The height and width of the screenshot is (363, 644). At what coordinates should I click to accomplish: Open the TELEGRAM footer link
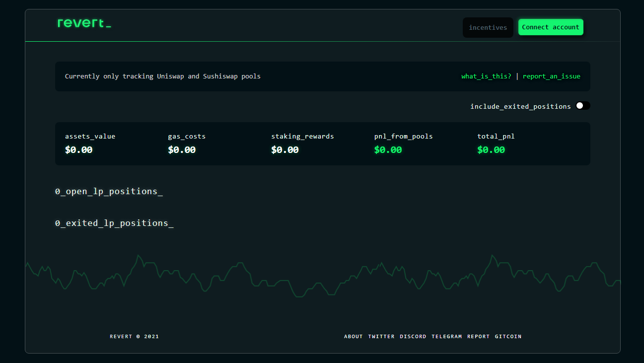[446, 337]
